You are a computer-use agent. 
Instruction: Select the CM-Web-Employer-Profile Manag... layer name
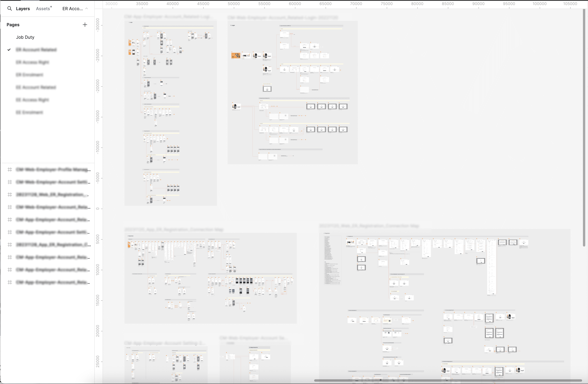pos(53,169)
